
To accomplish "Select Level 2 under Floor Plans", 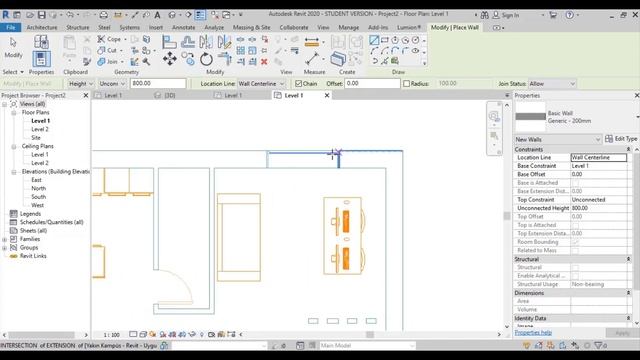I will [x=40, y=129].
